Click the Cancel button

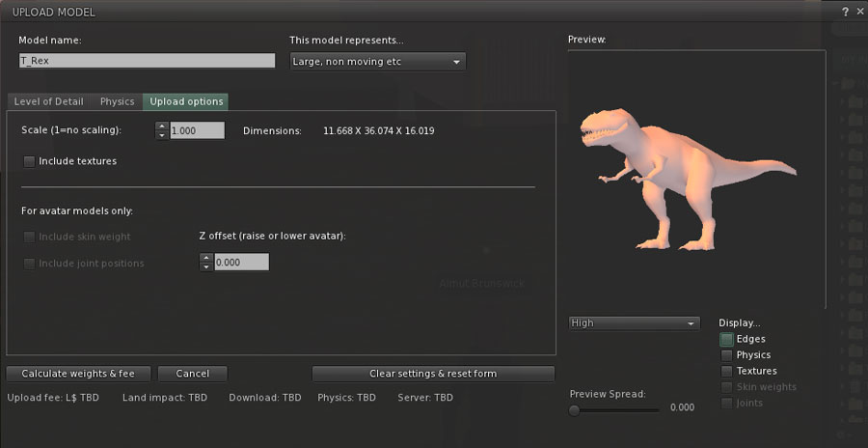tap(193, 374)
